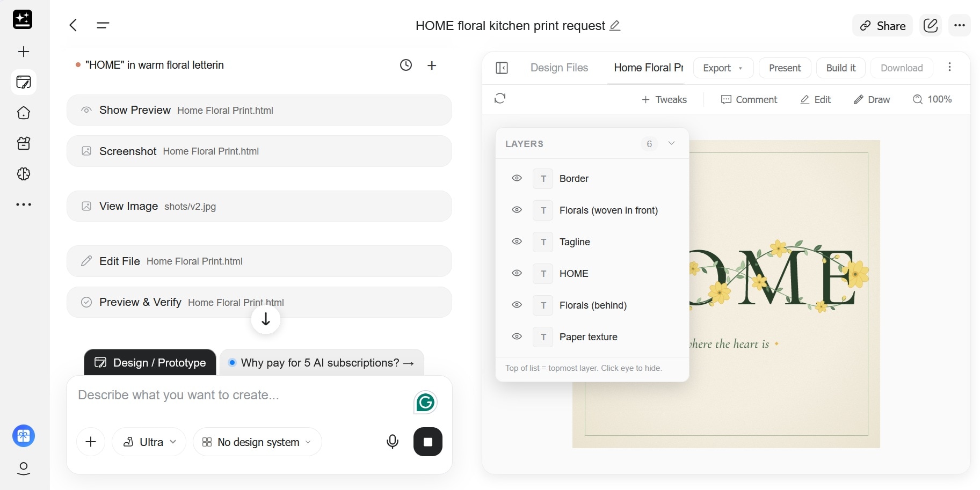Click the Share button
980x490 pixels.
coord(883,25)
